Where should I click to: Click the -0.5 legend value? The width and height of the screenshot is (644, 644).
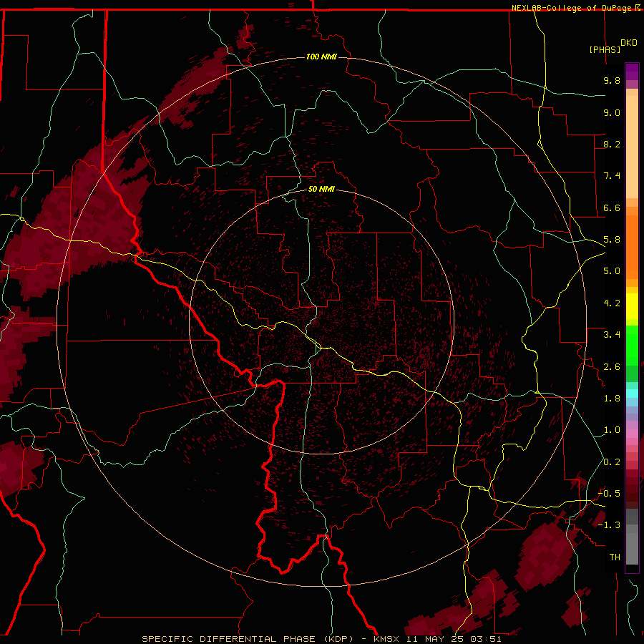click(609, 494)
